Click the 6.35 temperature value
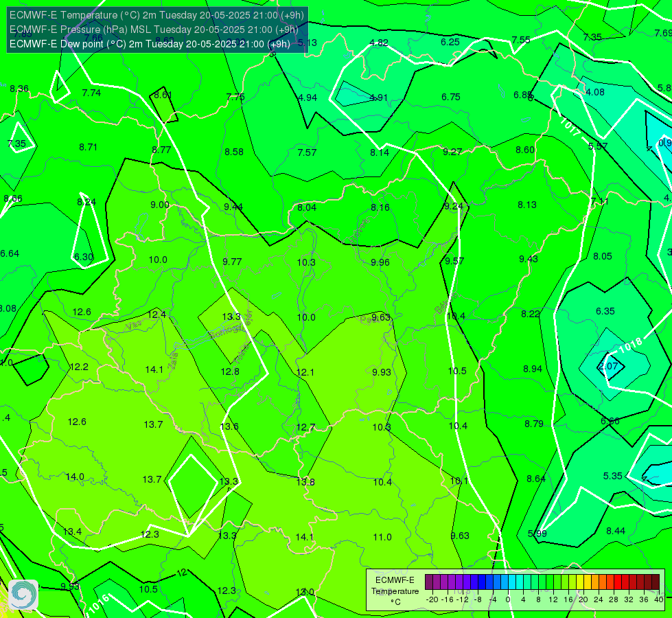This screenshot has height=618, width=672. coord(605,311)
